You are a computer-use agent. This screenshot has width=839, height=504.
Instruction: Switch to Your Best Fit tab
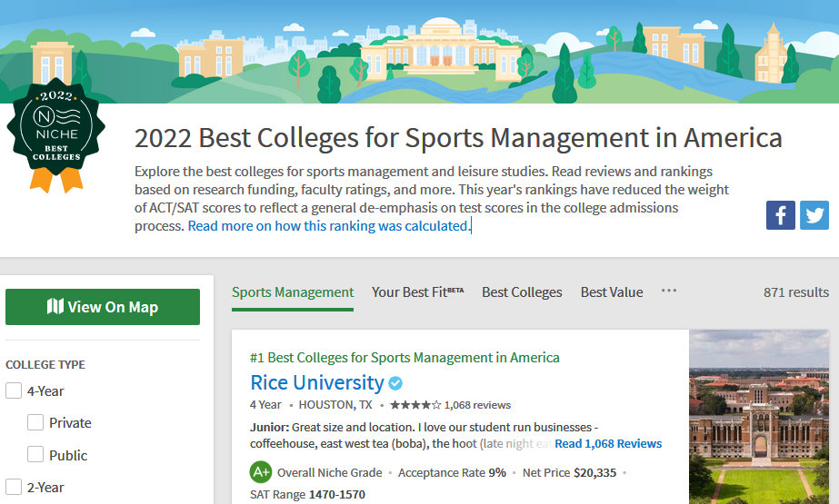pos(418,292)
